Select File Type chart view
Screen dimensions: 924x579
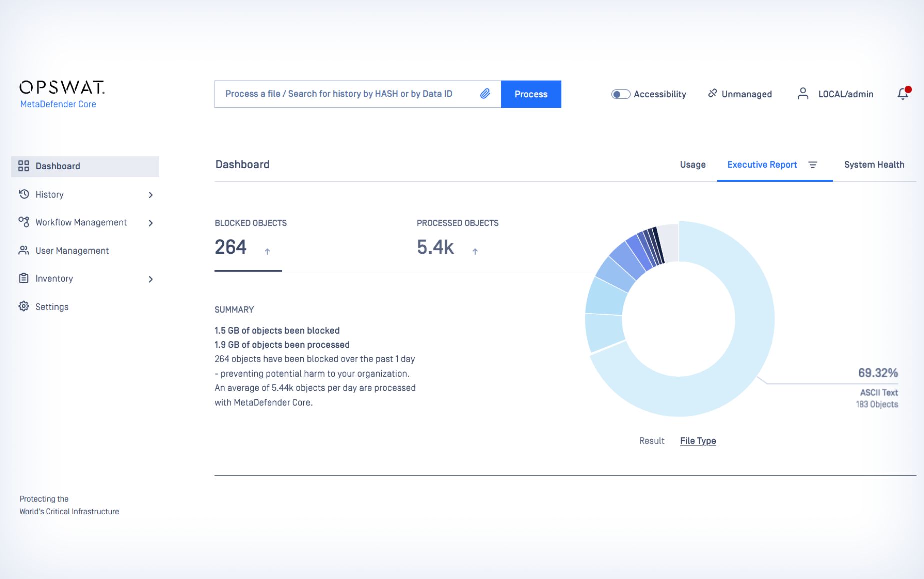(698, 441)
